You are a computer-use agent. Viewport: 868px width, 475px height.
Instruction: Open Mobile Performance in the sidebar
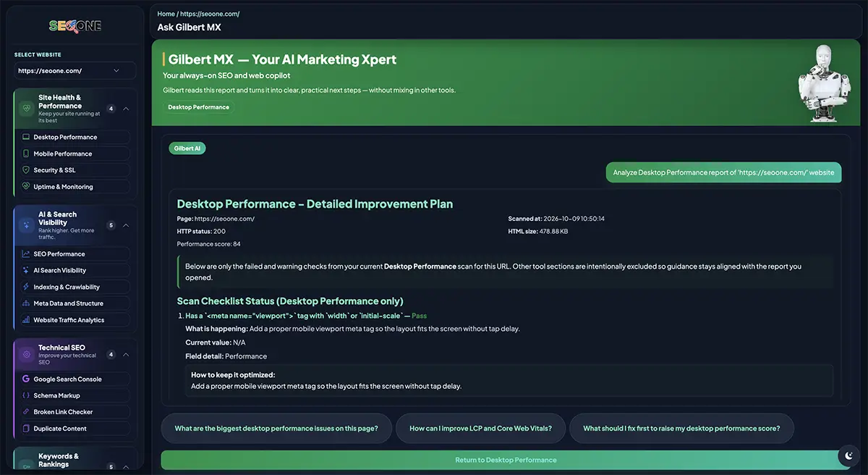coord(75,154)
